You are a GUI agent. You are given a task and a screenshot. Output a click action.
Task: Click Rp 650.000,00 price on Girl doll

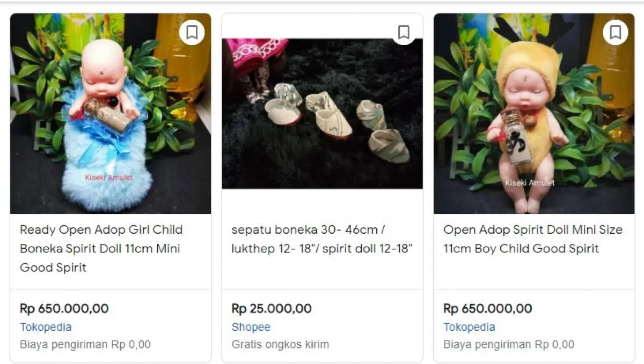pos(64,308)
